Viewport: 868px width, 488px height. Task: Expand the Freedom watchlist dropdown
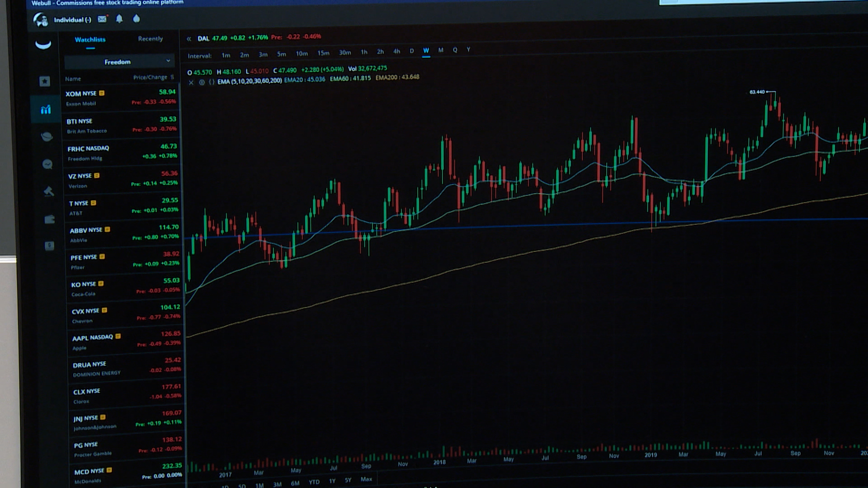(119, 61)
